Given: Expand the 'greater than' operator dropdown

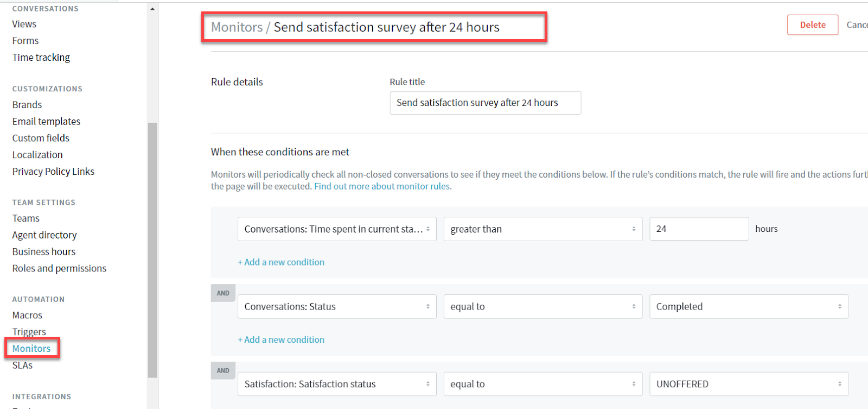Looking at the screenshot, I should [x=542, y=229].
